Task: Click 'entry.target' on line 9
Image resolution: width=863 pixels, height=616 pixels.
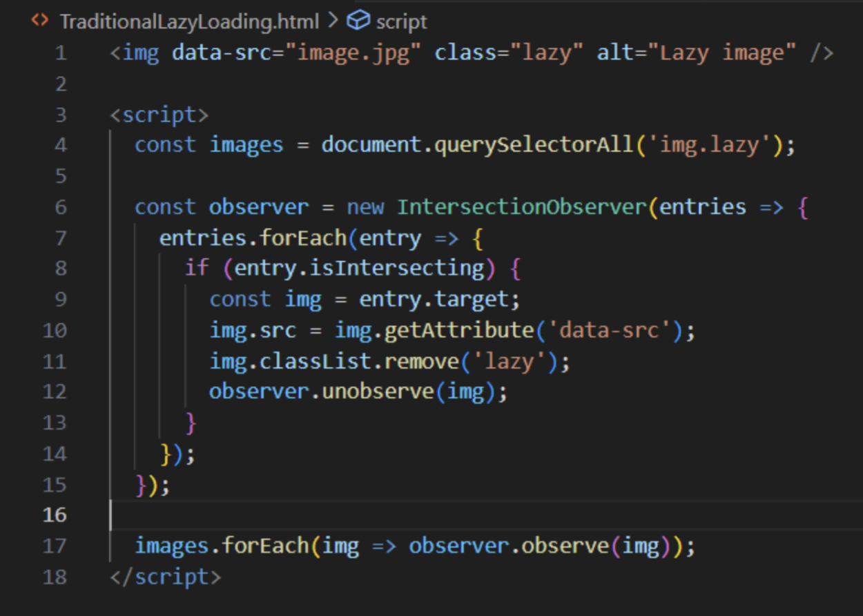Action: pos(434,299)
